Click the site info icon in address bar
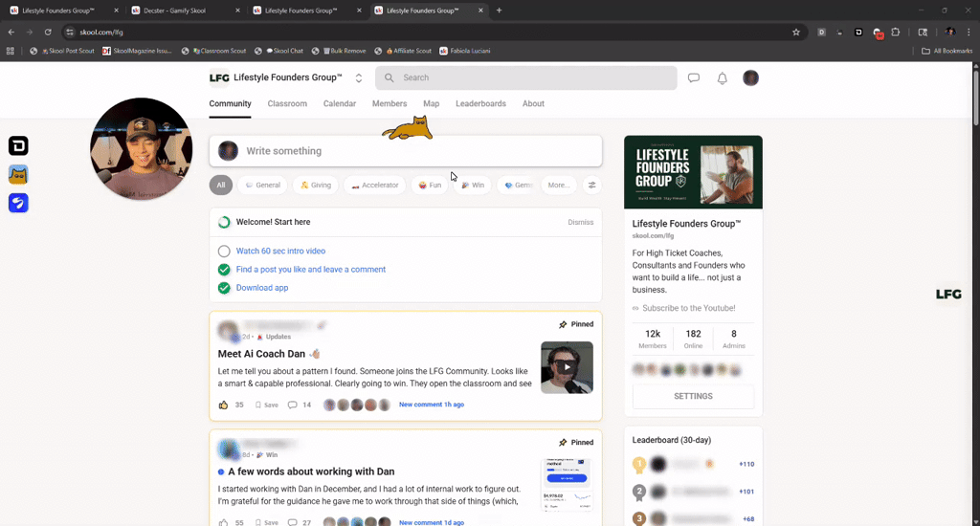This screenshot has height=526, width=980. click(69, 32)
